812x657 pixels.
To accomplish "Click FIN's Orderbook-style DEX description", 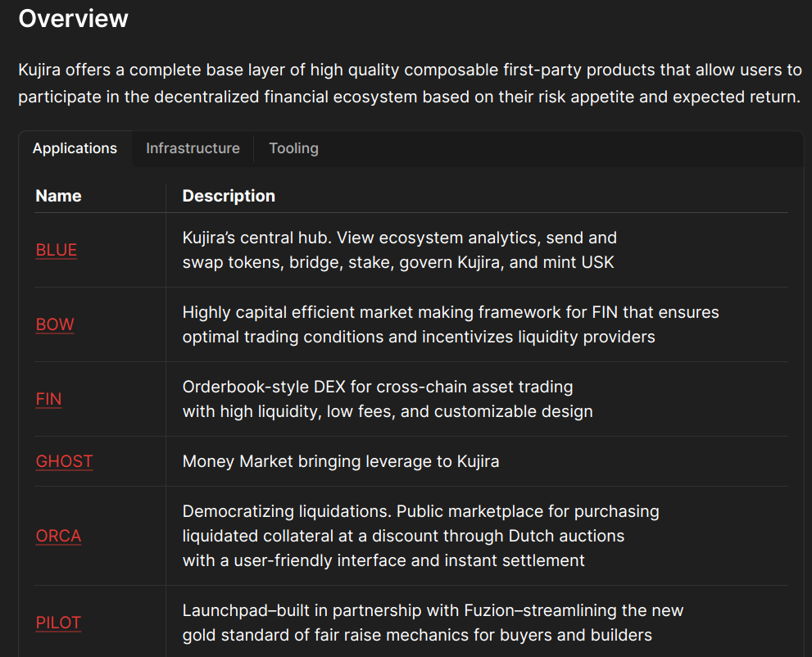I will point(388,399).
